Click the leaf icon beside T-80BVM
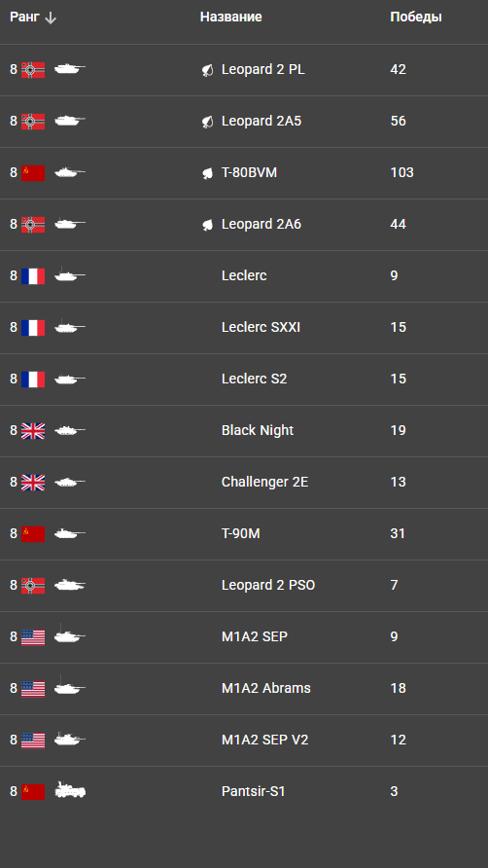The width and height of the screenshot is (488, 868). click(x=207, y=172)
